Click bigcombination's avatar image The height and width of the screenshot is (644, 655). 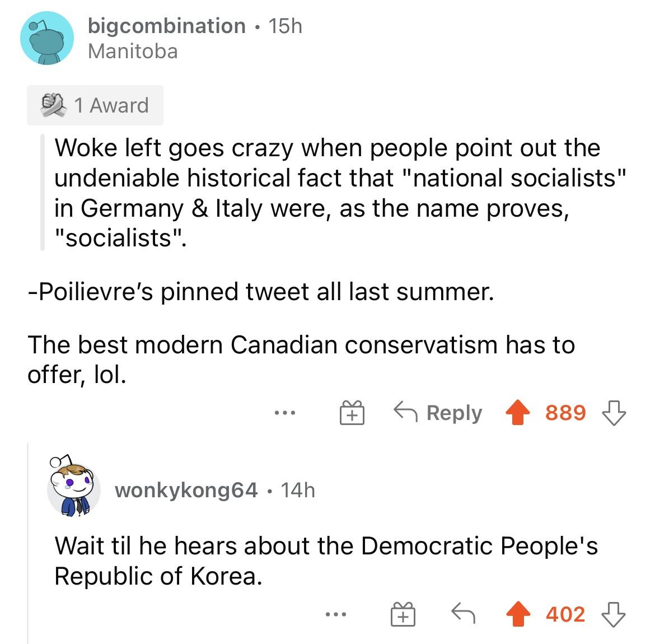pos(47,38)
